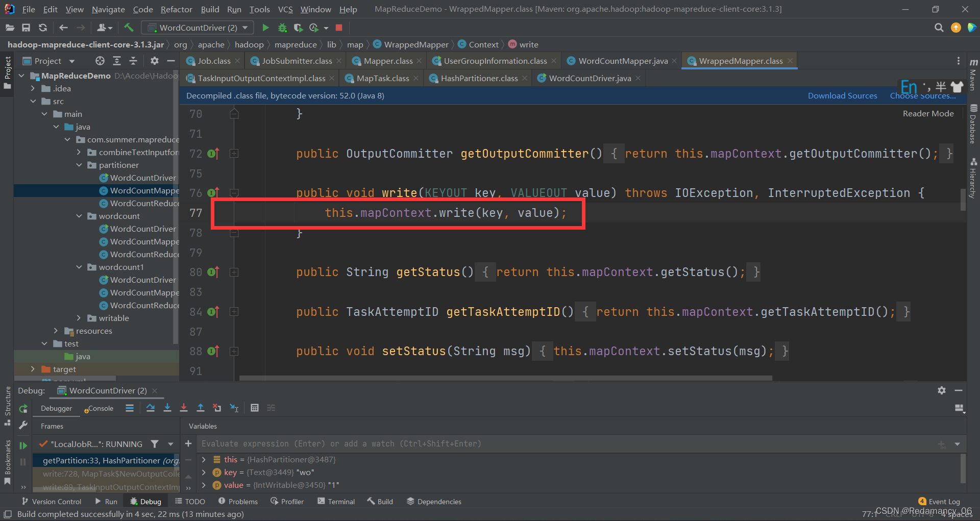Toggle Reader Mode in editor
Screen dimensions: 980x521
(x=928, y=113)
